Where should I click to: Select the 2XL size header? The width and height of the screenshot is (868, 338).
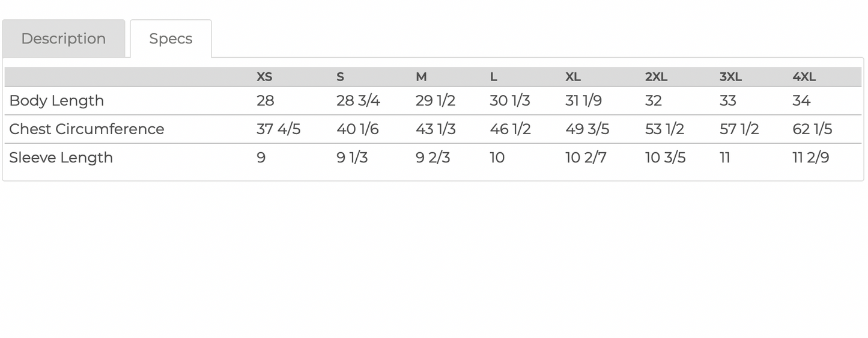click(656, 77)
